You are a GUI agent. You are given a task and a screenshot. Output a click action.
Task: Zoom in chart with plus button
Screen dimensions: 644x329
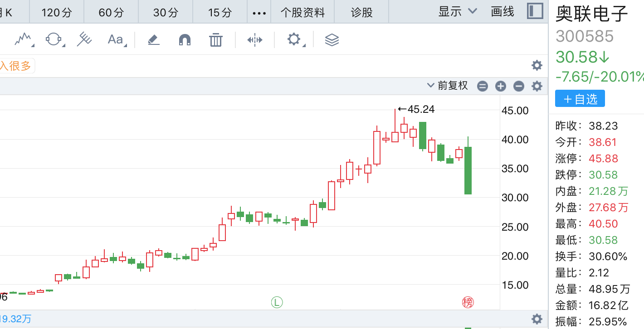(x=500, y=86)
